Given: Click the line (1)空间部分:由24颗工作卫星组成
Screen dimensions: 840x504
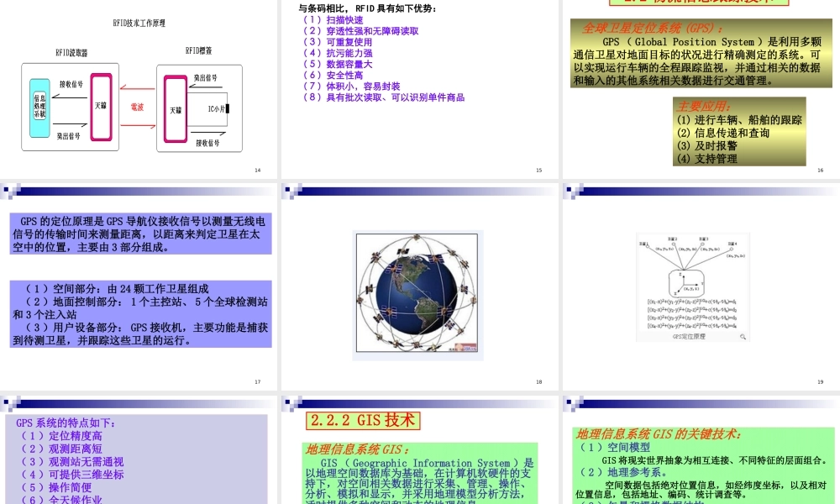Looking at the screenshot, I should tap(116, 289).
